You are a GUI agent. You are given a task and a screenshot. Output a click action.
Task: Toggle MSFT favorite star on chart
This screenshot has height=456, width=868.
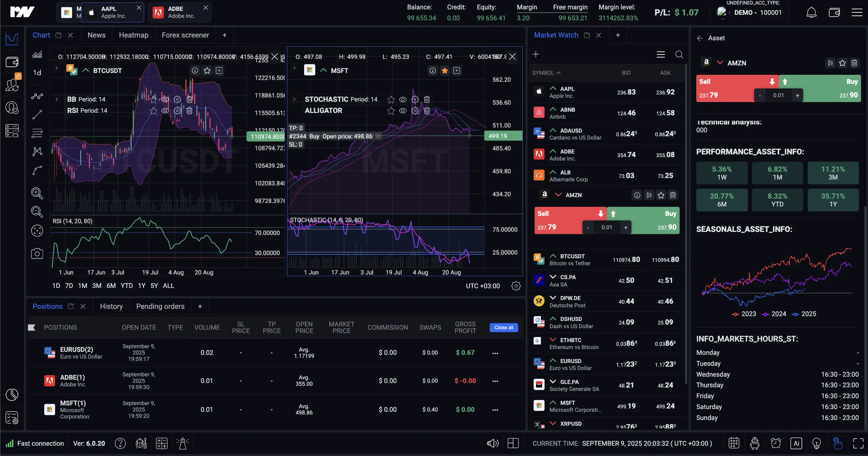click(x=445, y=71)
